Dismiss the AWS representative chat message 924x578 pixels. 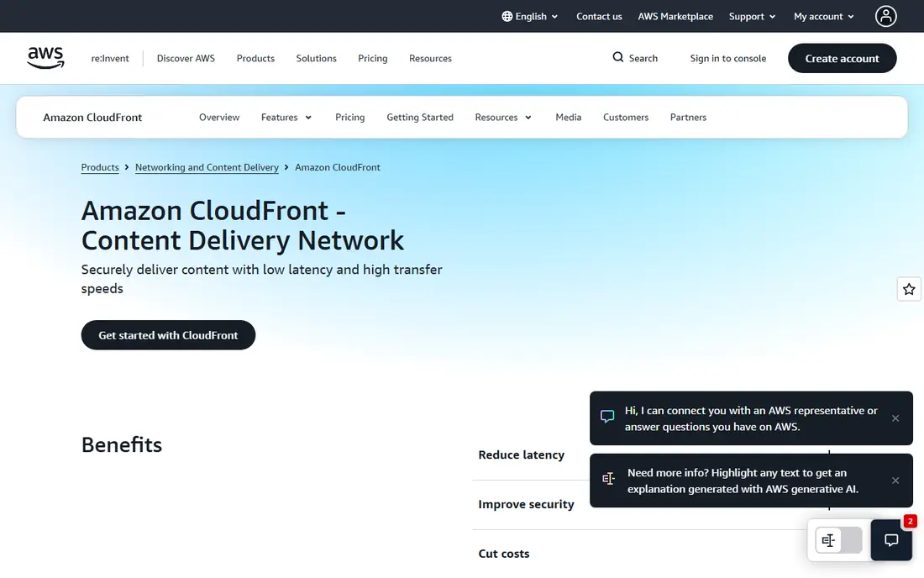(x=895, y=418)
